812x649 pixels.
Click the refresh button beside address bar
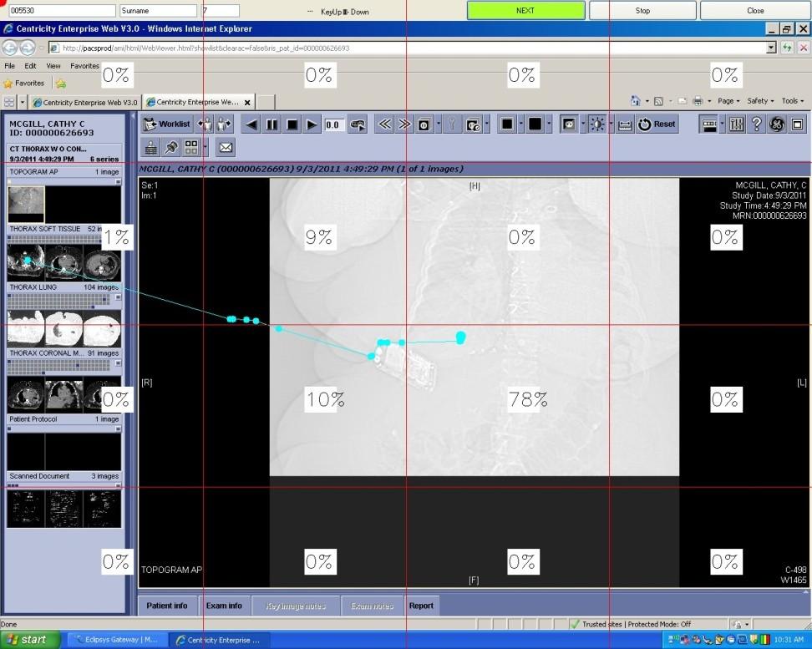[x=787, y=48]
